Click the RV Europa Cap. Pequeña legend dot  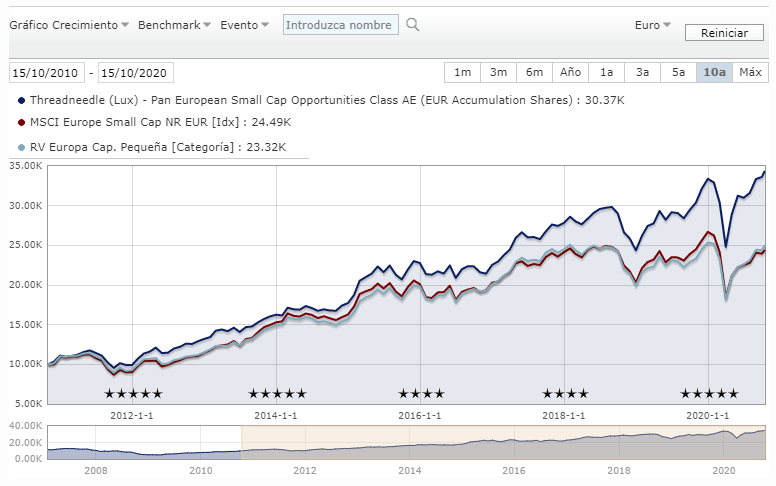[x=22, y=147]
